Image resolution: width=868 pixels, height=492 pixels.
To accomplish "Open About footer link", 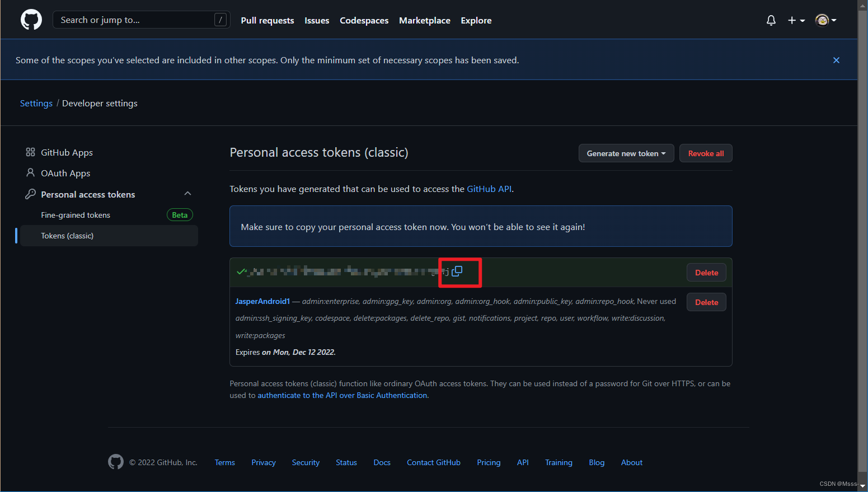I will [x=632, y=462].
